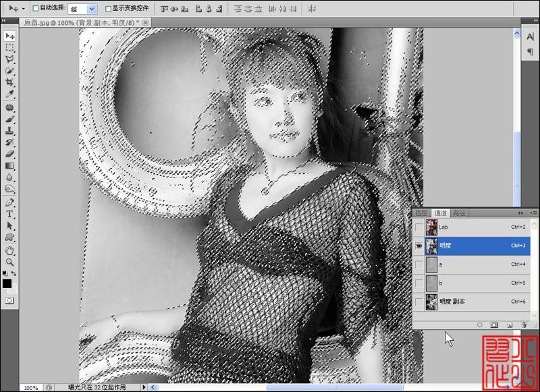Viewport: 540px width, 392px height.
Task: Select the Hand tool
Action: click(9, 250)
